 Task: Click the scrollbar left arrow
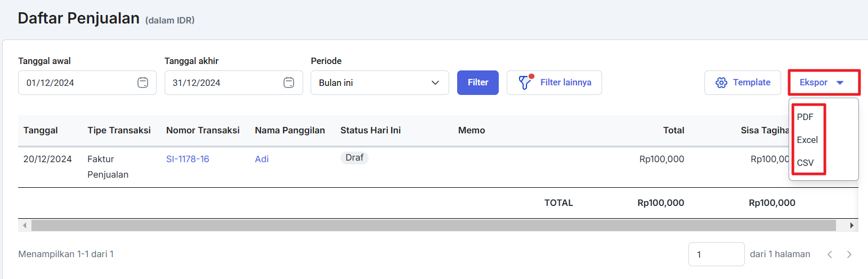tap(25, 226)
